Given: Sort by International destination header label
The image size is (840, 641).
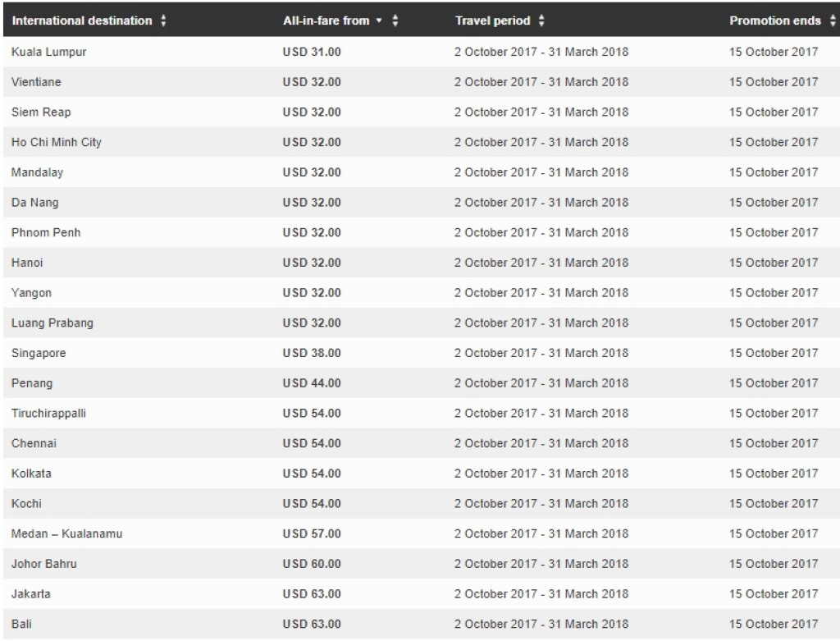Looking at the screenshot, I should point(81,21).
